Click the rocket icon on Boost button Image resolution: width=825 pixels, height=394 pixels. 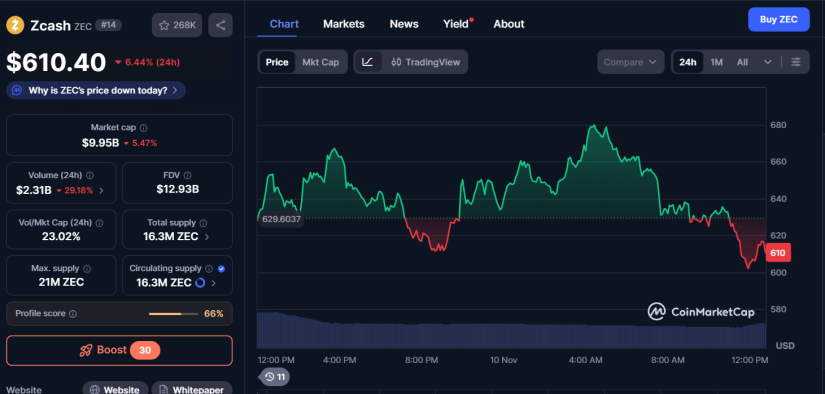click(x=86, y=350)
